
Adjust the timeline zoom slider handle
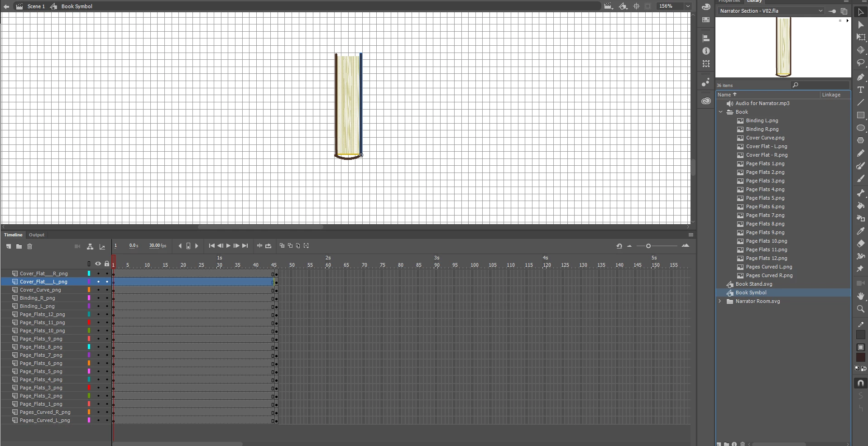648,246
